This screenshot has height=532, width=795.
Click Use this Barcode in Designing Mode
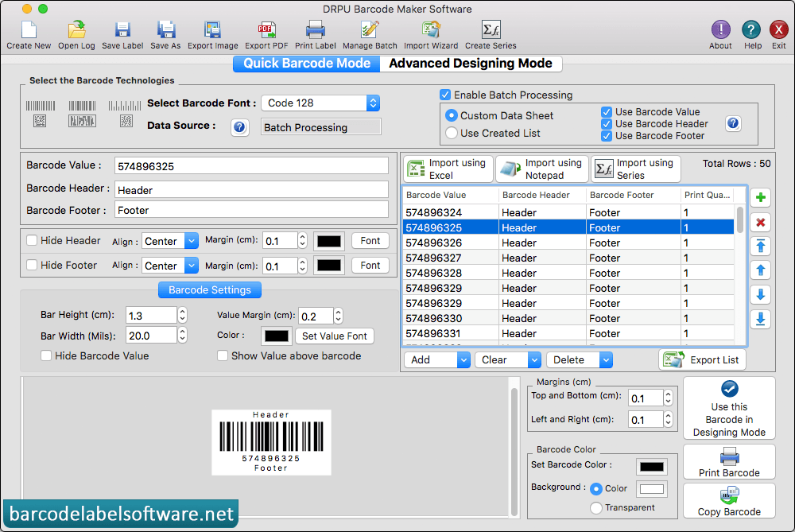729,408
